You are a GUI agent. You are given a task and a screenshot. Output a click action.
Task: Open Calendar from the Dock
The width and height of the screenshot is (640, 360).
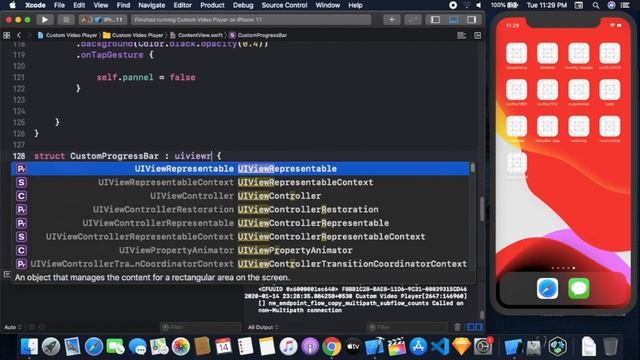(x=223, y=347)
